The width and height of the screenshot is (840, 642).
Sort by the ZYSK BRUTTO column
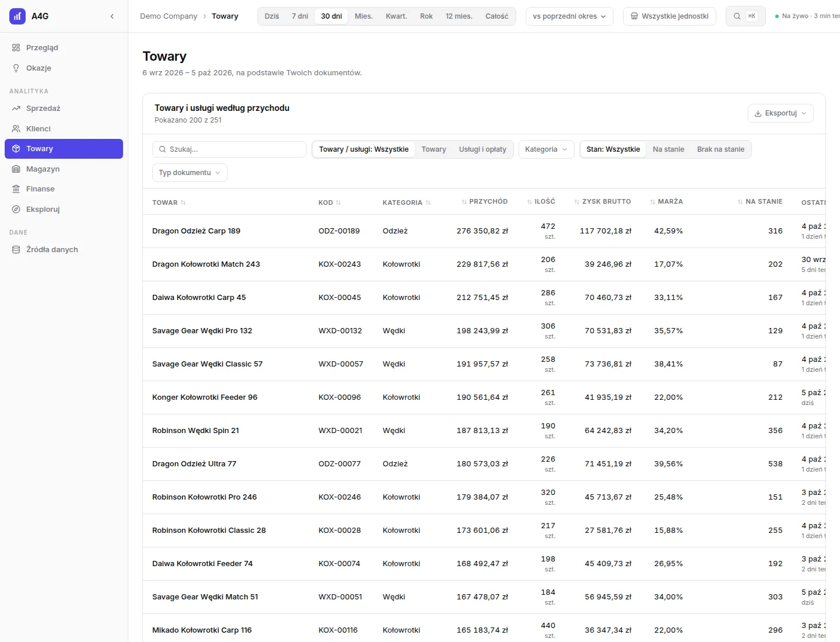(602, 201)
